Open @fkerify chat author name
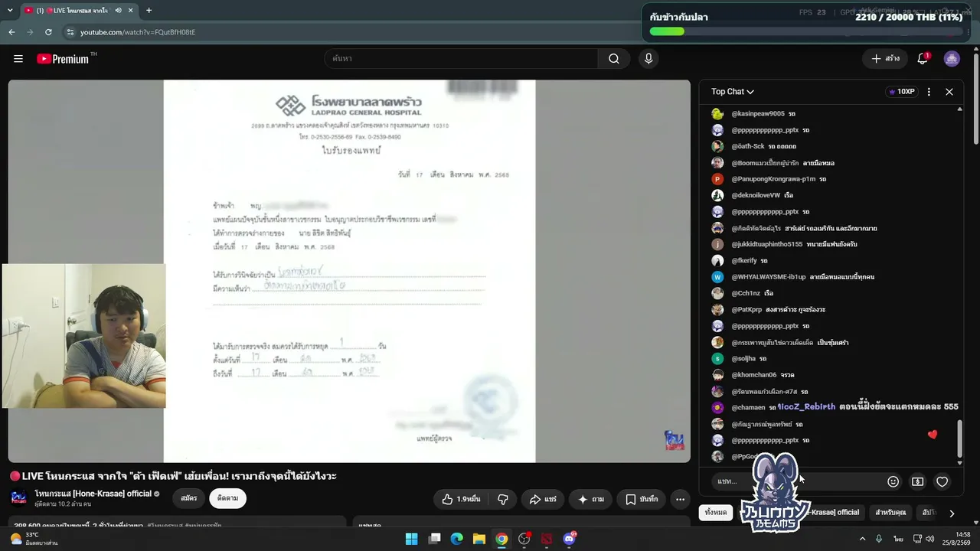980x551 pixels. pyautogui.click(x=744, y=261)
